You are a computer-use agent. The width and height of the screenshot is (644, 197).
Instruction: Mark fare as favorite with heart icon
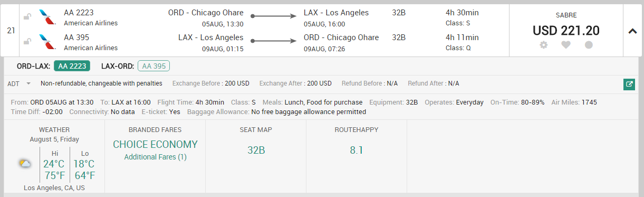tap(566, 45)
